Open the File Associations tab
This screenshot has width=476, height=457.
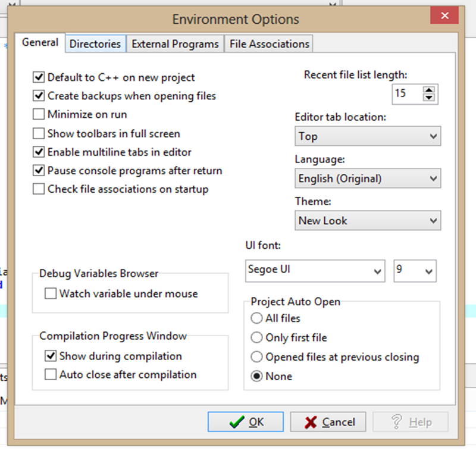point(269,44)
